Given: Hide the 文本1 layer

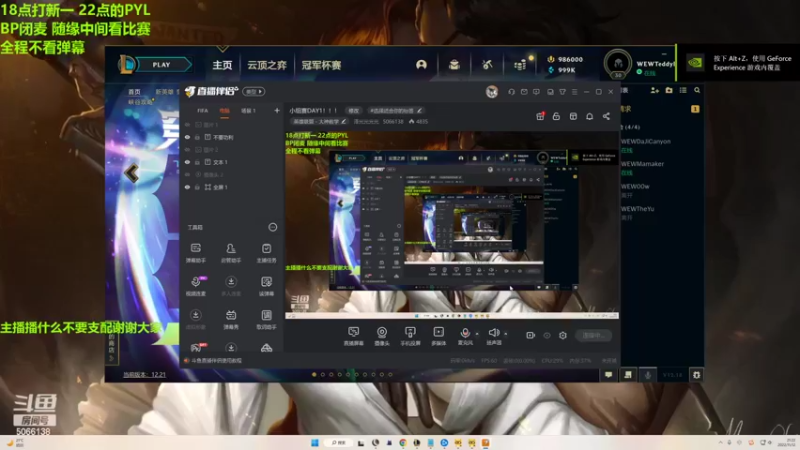Looking at the screenshot, I should (187, 162).
